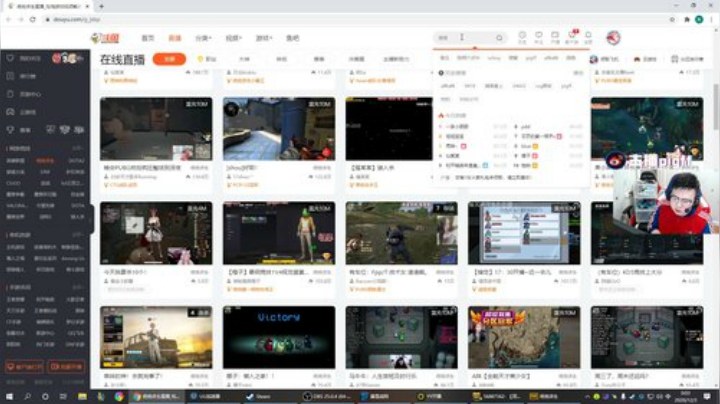Open the 鱼吧 navigation item
Screen dimensions: 720x404
pos(293,38)
